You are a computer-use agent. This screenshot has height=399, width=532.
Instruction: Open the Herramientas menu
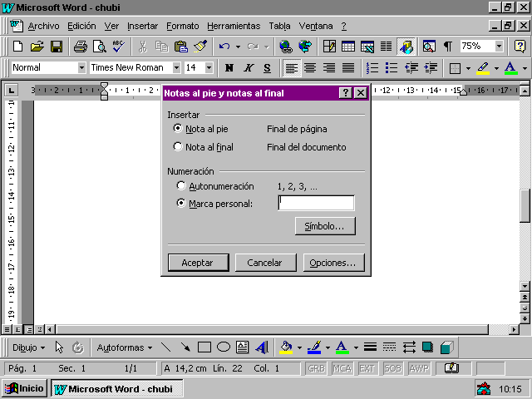click(x=234, y=26)
